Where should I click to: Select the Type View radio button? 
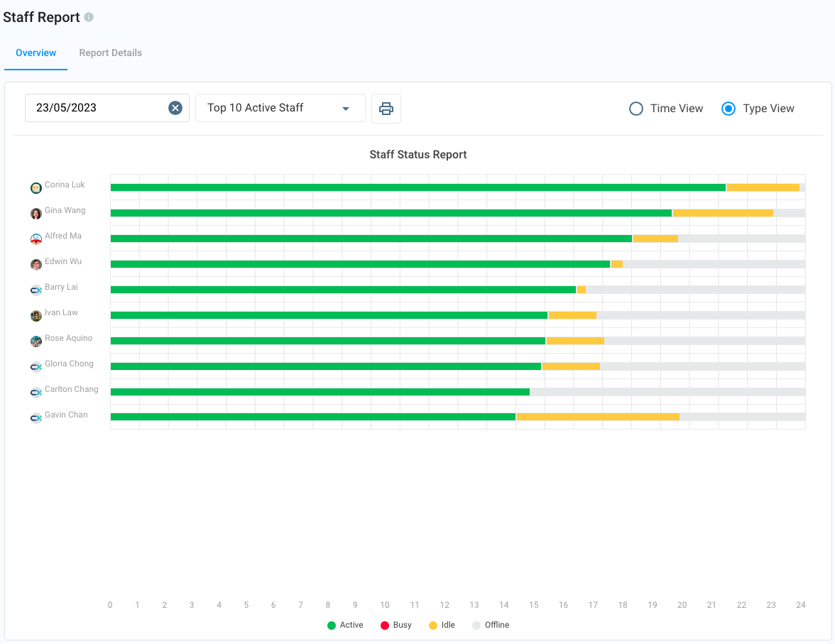728,109
